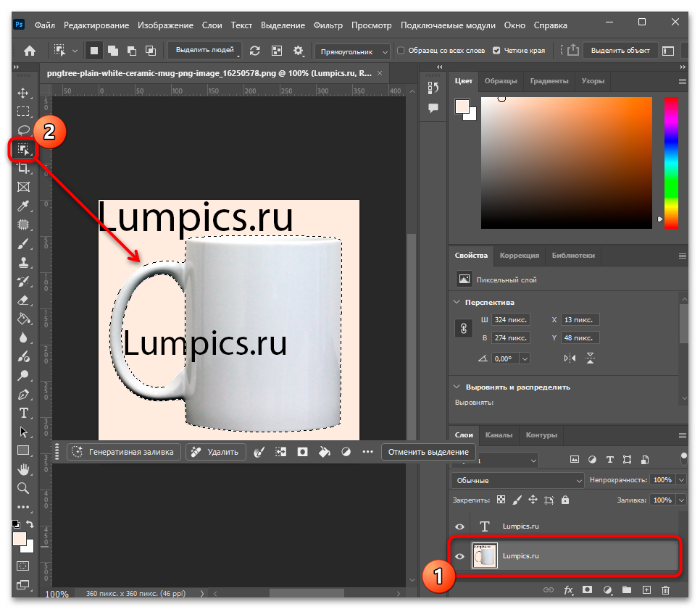Select the Frame tool
The height and width of the screenshot is (609, 700).
click(23, 187)
